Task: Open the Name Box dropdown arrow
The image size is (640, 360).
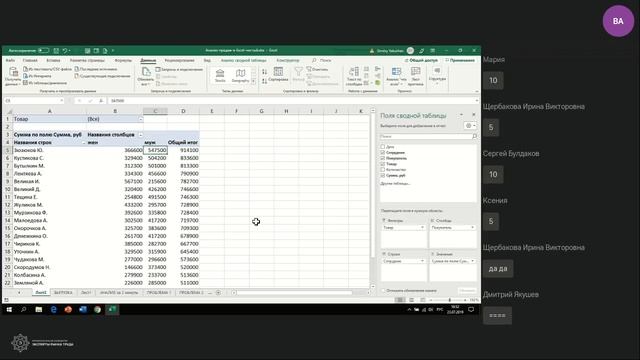Action: point(61,100)
